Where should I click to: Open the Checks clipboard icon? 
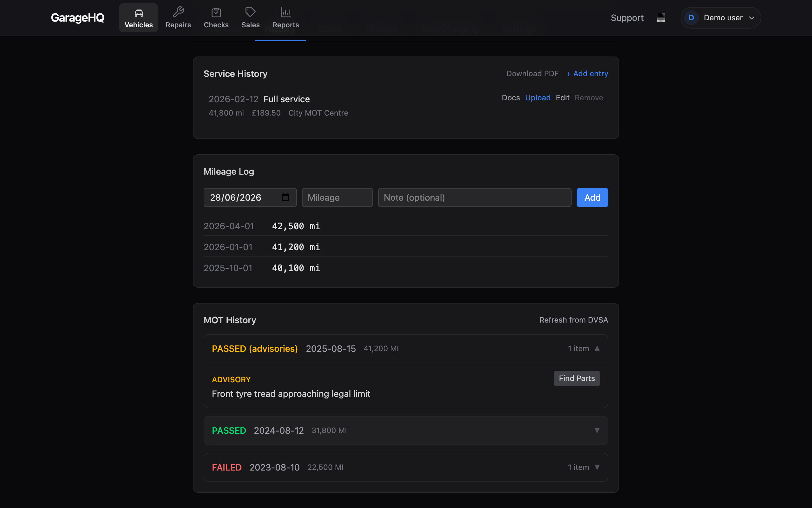click(x=216, y=12)
